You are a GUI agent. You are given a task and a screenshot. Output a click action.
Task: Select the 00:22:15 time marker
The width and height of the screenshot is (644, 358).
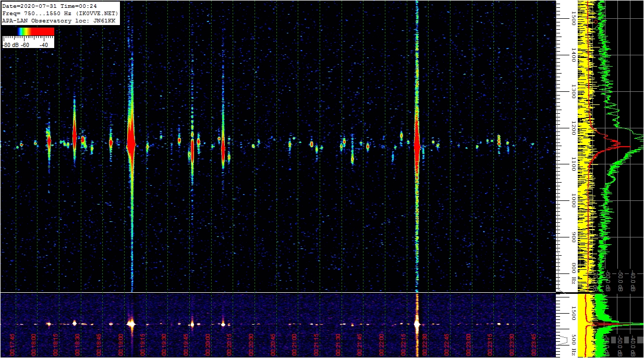tap(403, 345)
